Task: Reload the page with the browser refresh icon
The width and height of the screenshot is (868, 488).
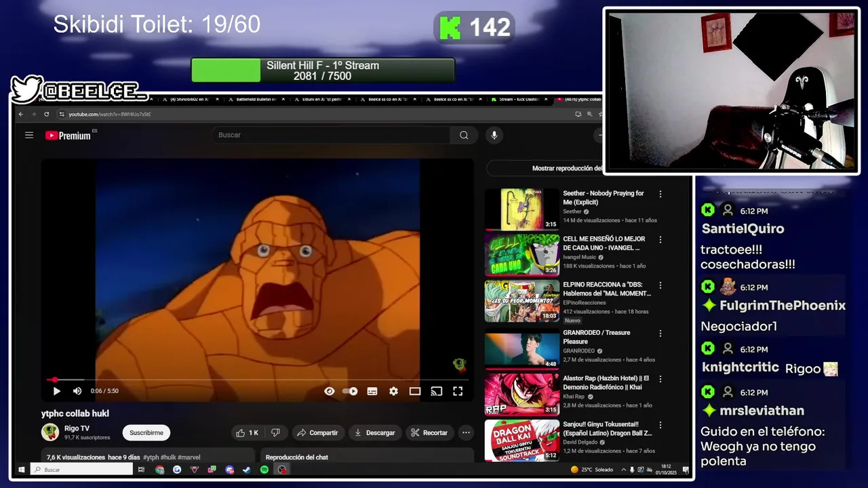Action: [x=46, y=114]
